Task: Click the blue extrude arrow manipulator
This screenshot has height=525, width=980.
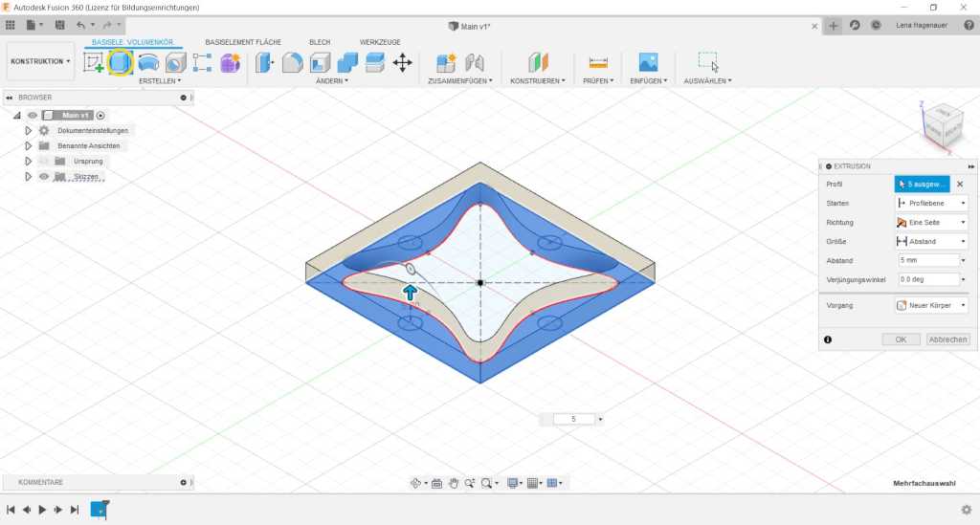Action: point(410,293)
